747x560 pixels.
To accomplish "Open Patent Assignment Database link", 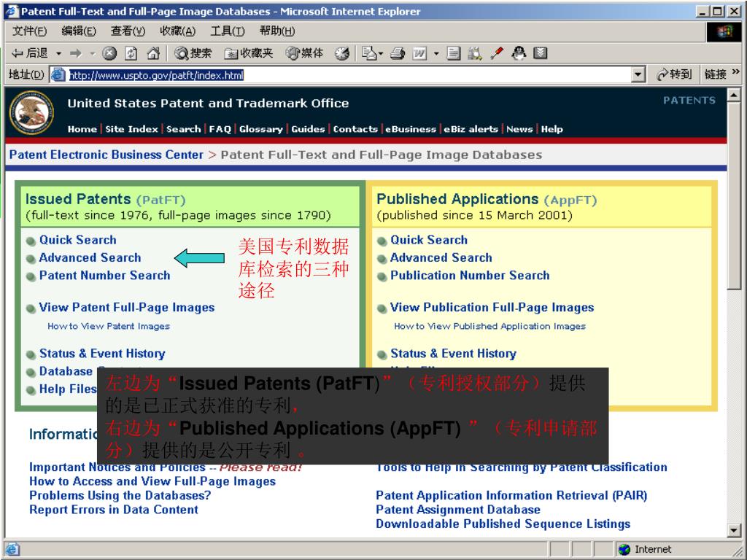I will coord(458,510).
